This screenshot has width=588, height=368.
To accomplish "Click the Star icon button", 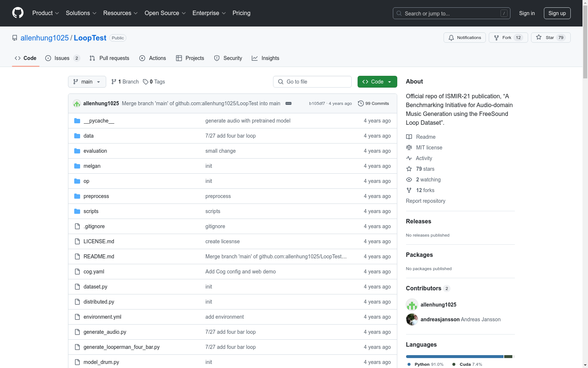I will coord(539,37).
